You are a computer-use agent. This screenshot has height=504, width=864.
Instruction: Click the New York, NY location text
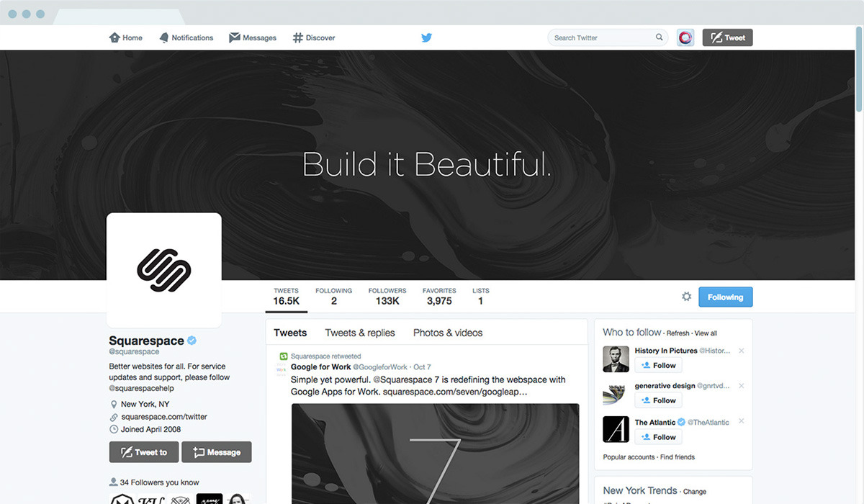[145, 404]
